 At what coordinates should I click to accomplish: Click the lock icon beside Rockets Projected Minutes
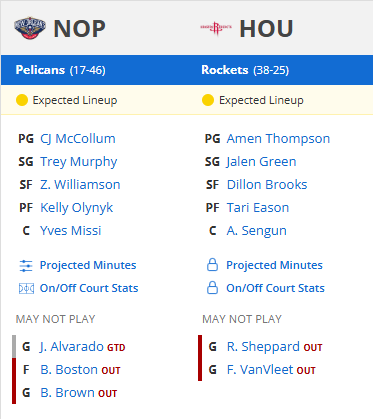pyautogui.click(x=212, y=265)
